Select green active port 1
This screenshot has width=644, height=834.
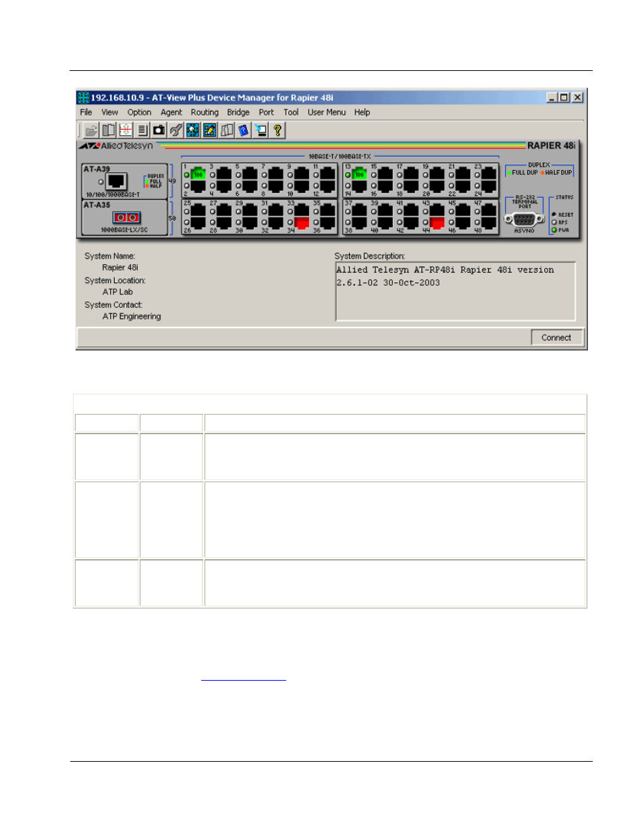click(198, 174)
